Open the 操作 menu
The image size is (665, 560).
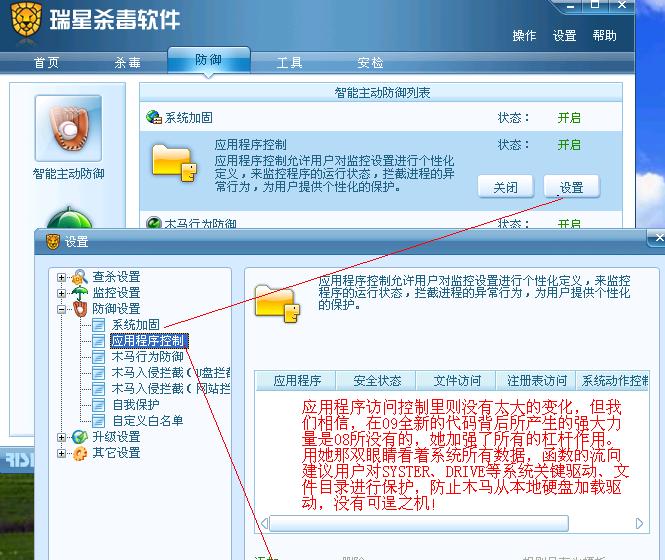tap(524, 35)
